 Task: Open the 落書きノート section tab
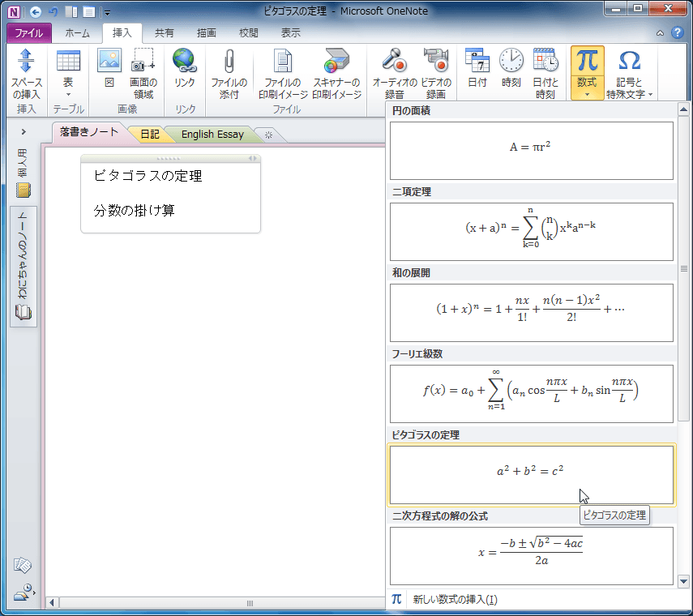[x=89, y=132]
